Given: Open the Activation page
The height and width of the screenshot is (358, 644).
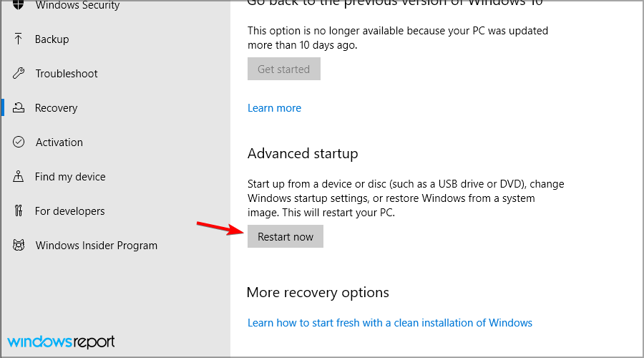Looking at the screenshot, I should coord(59,142).
